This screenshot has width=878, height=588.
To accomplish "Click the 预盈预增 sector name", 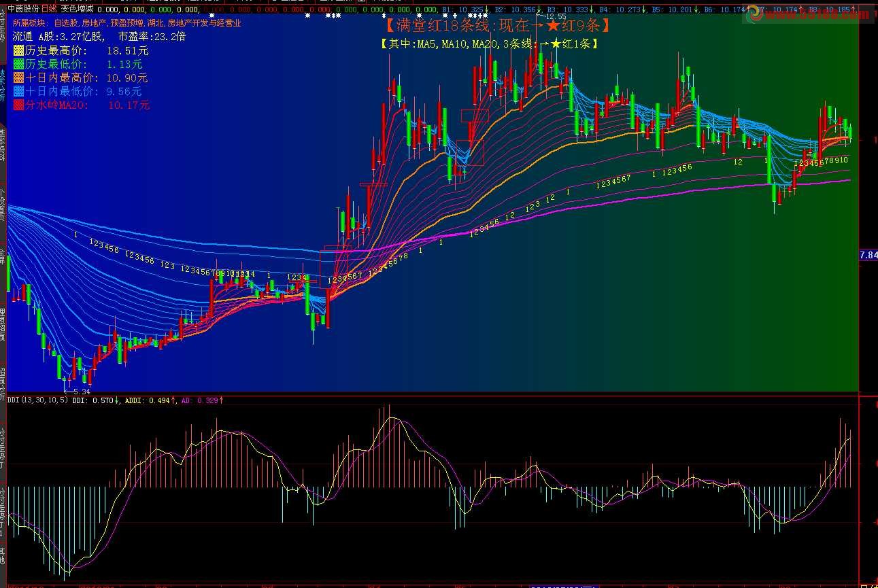I will (126, 22).
